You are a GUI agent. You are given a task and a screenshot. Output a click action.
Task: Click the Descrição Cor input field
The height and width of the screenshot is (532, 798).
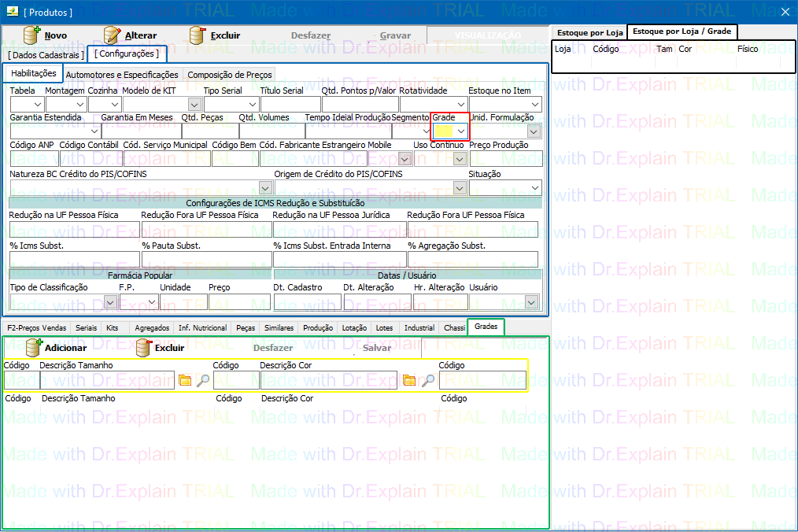pyautogui.click(x=329, y=380)
